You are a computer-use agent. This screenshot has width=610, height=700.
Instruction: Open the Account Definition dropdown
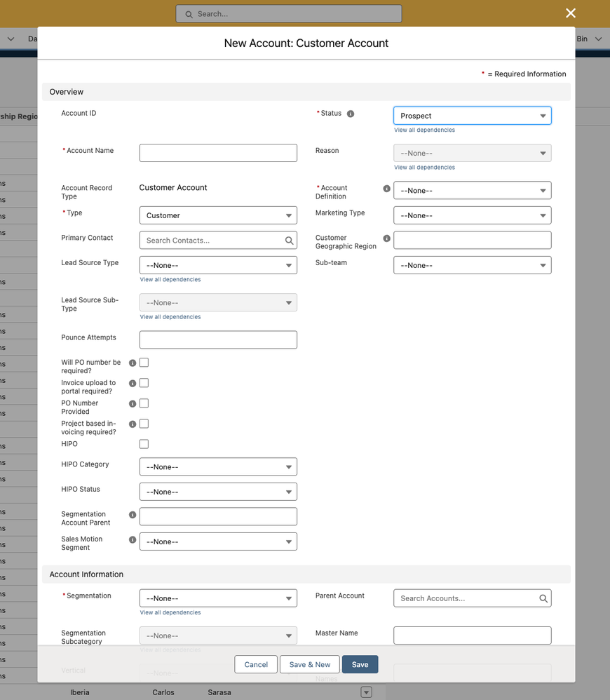click(472, 191)
